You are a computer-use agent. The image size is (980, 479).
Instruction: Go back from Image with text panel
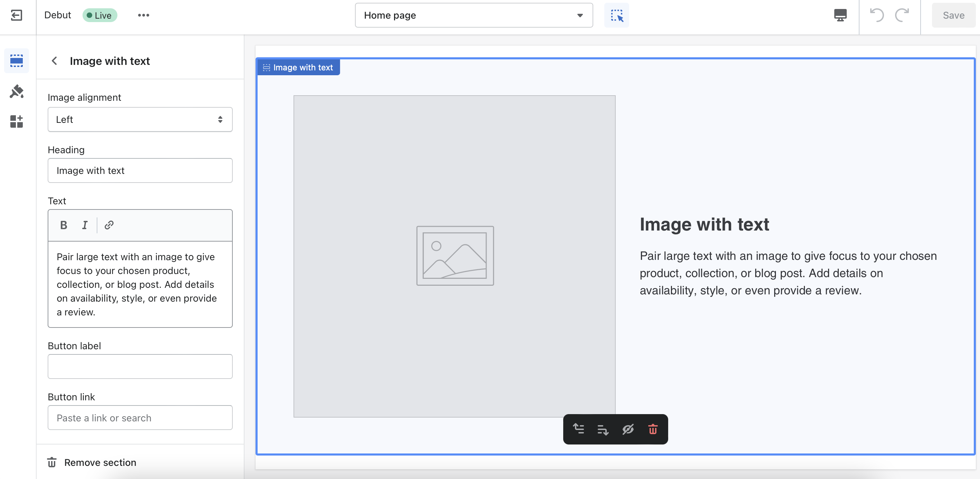[55, 61]
